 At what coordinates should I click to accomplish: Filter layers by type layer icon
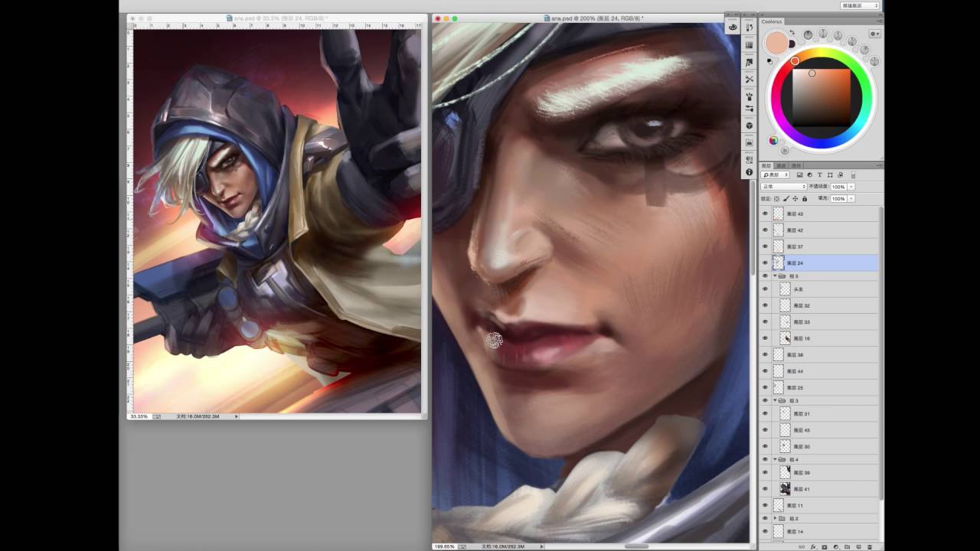tap(819, 174)
